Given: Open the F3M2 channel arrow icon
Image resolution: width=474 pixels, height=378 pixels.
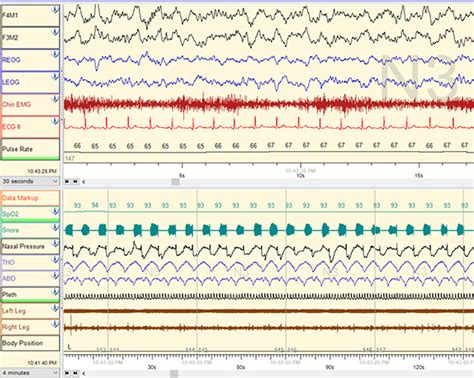Looking at the screenshot, I should pos(55,32).
